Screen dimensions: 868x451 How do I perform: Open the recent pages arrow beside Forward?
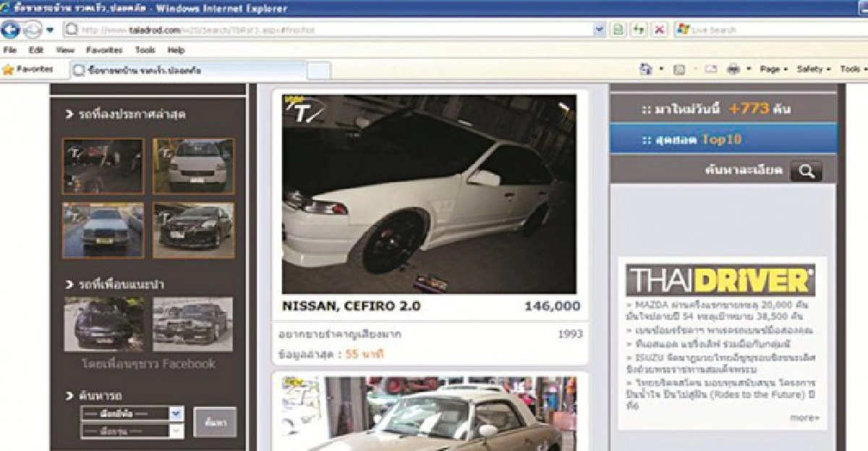tap(50, 30)
